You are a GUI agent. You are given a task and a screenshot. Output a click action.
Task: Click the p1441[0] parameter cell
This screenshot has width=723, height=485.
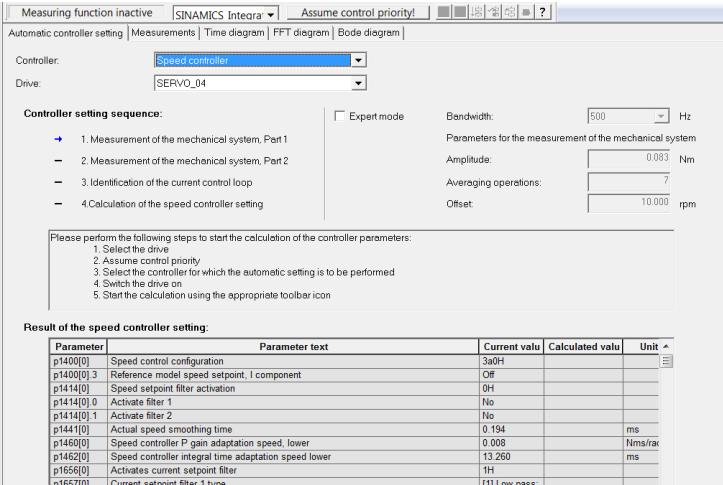(x=78, y=429)
